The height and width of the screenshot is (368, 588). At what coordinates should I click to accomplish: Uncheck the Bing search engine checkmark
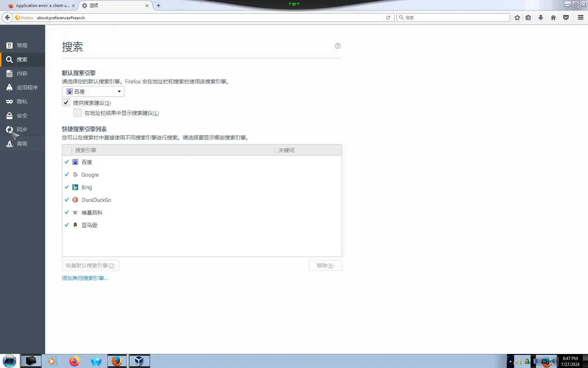[66, 187]
